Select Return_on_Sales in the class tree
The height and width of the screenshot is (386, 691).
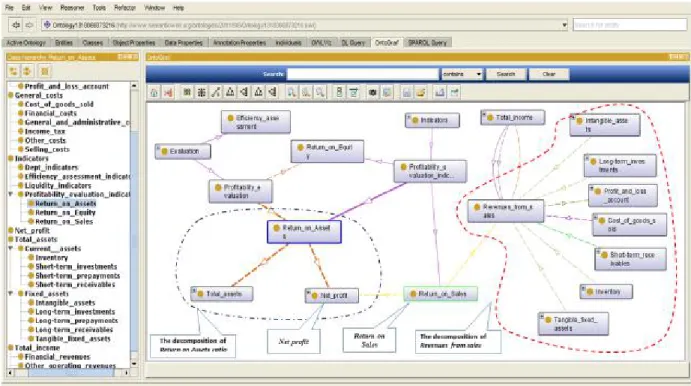[x=64, y=221]
